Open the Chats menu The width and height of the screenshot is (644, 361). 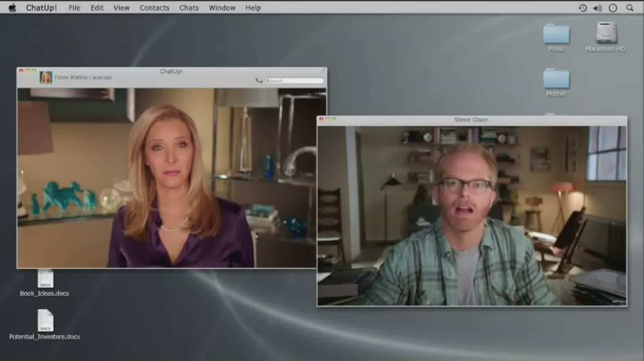(x=189, y=8)
